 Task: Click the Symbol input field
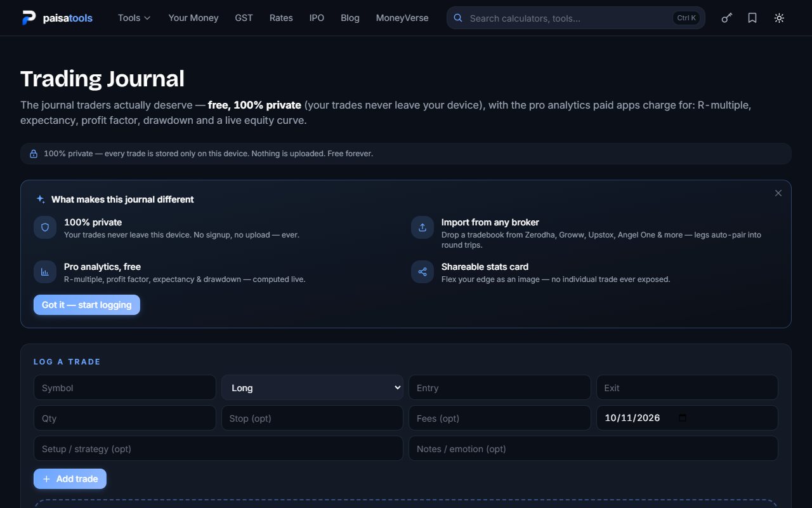(125, 387)
